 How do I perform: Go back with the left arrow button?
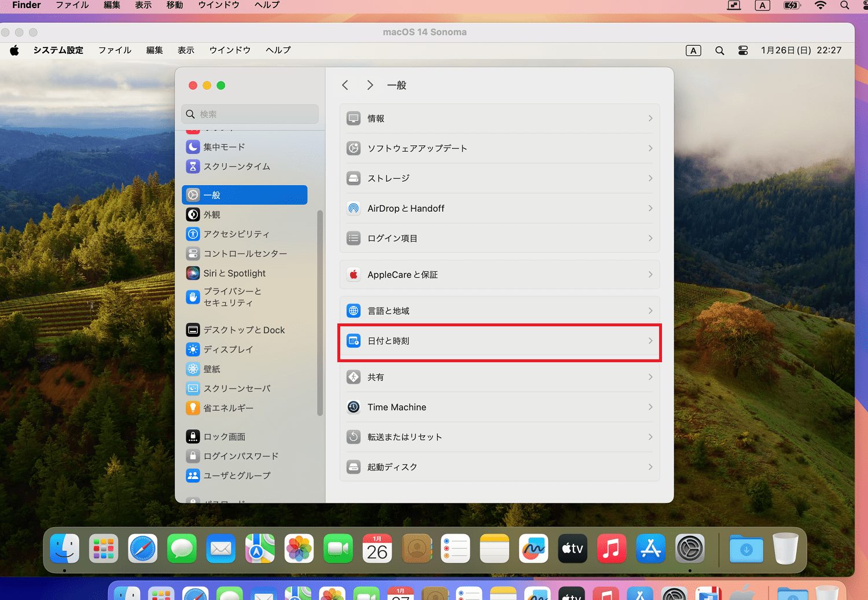345,85
